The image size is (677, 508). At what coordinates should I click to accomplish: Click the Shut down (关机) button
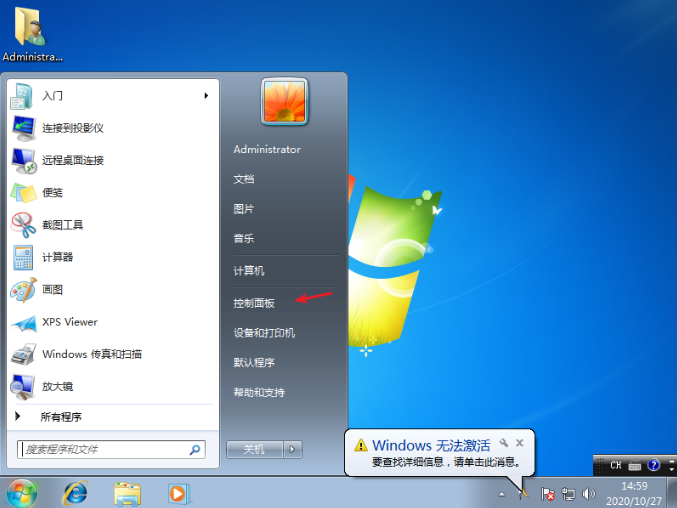click(x=254, y=450)
